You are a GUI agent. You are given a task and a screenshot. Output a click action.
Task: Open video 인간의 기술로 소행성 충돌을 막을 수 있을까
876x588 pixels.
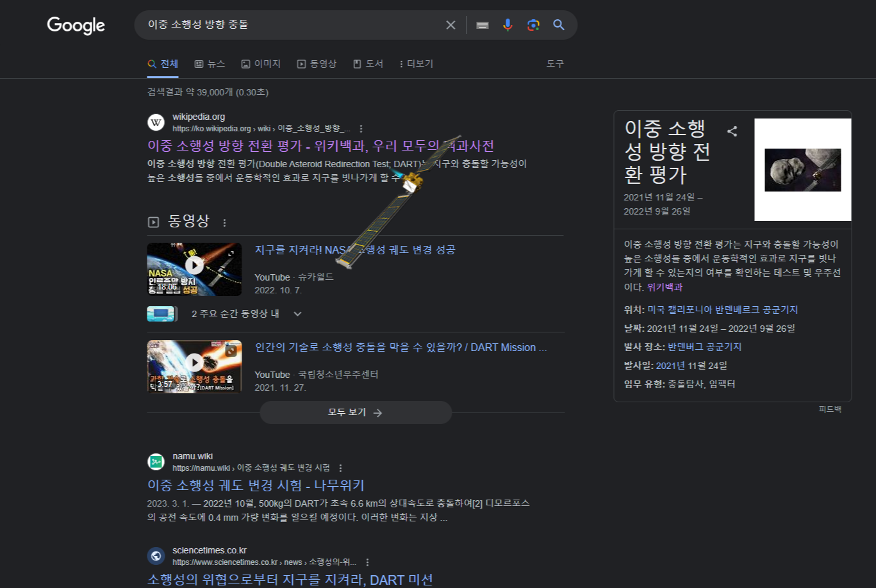coord(401,347)
